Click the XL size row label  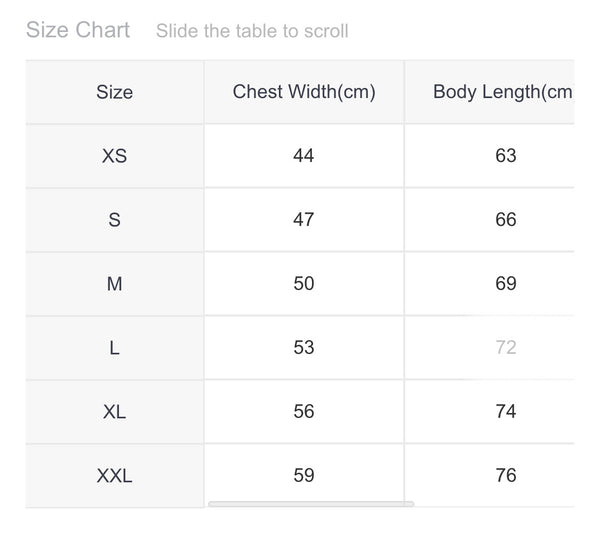115,412
